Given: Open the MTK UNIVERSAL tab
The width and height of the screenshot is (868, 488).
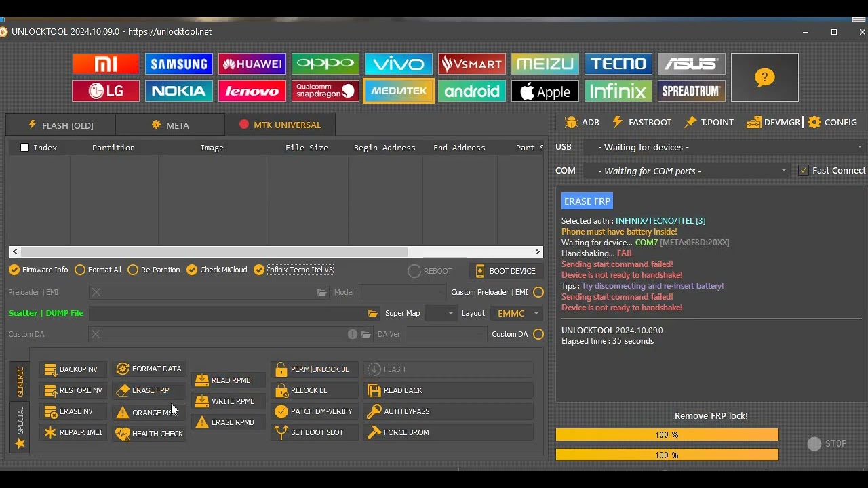Looking at the screenshot, I should tap(280, 125).
